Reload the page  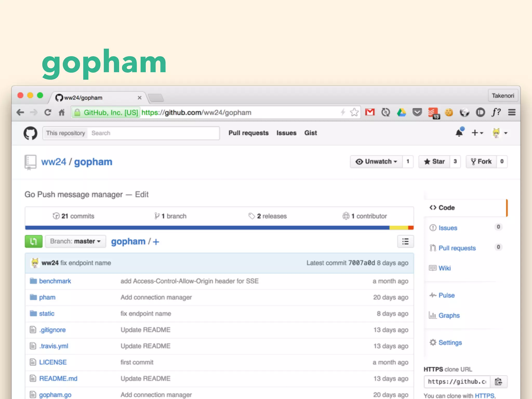(48, 112)
